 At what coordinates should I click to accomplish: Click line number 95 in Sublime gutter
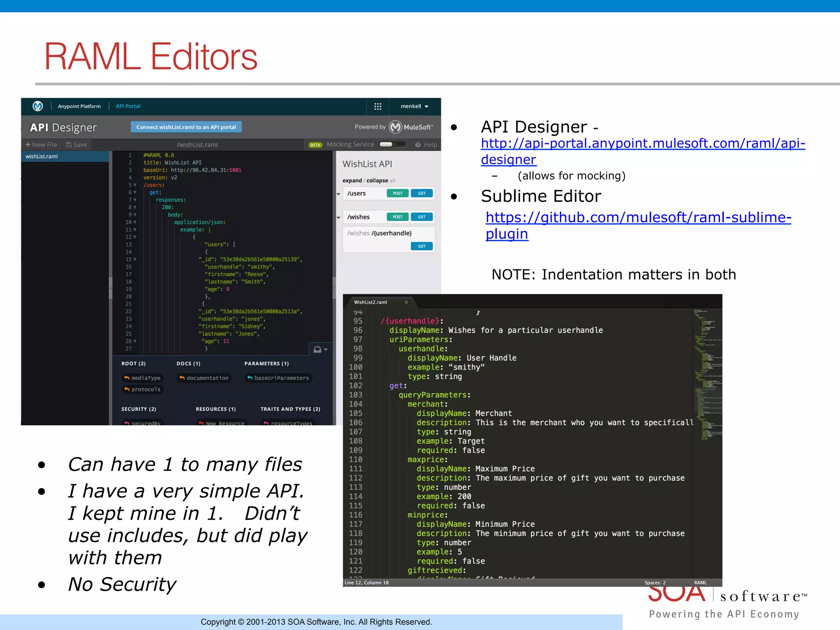pyautogui.click(x=358, y=321)
